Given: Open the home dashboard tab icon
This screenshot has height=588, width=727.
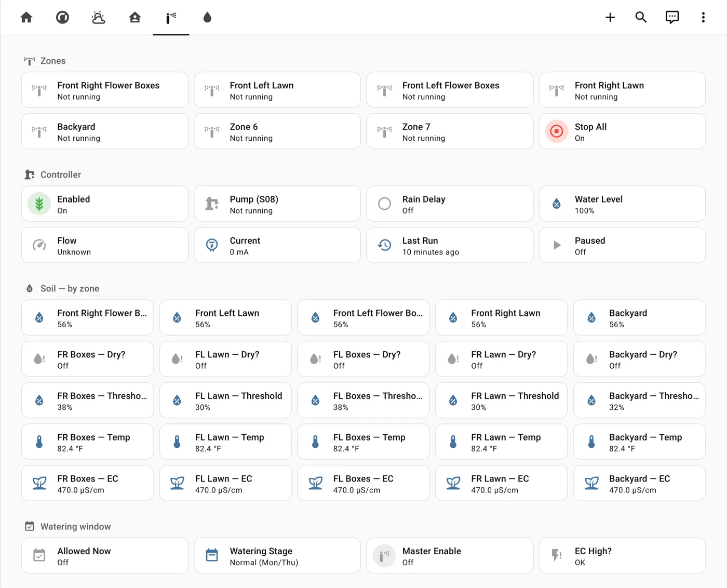Looking at the screenshot, I should [x=26, y=18].
